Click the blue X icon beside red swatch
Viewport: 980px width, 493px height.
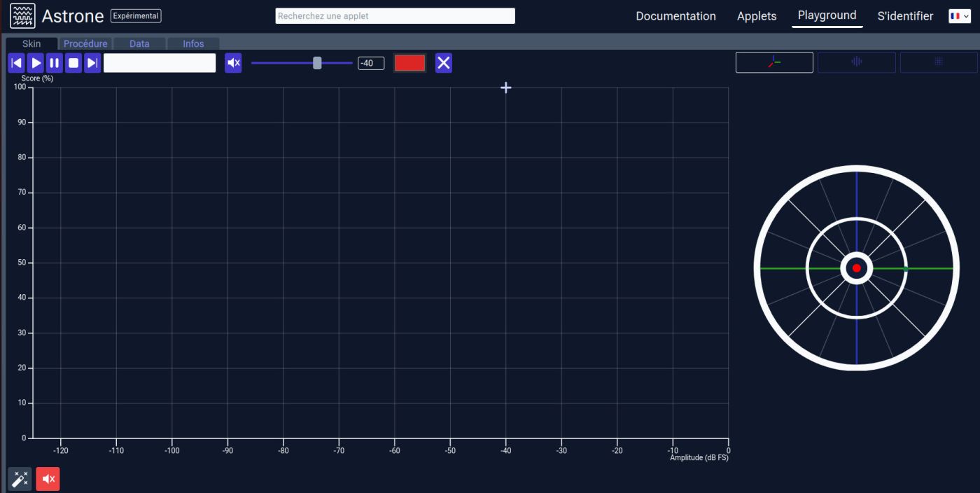click(444, 63)
